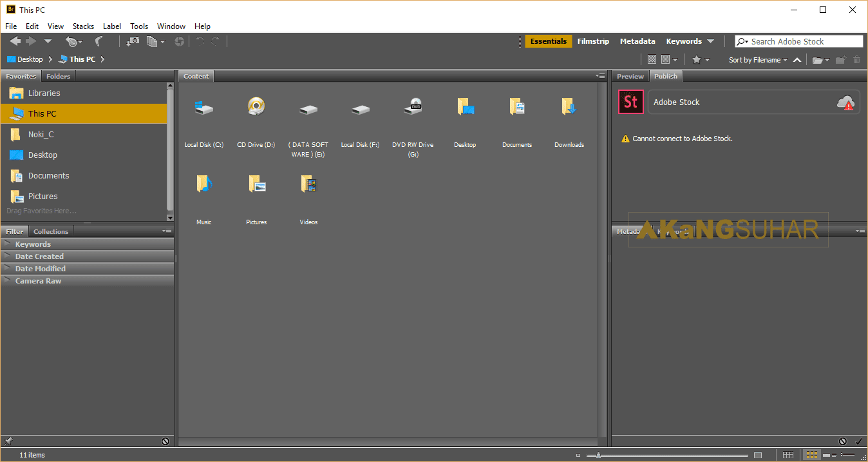Open the Refine menu with the stacked pages icon
Viewport: 868px width, 462px height.
[x=155, y=41]
